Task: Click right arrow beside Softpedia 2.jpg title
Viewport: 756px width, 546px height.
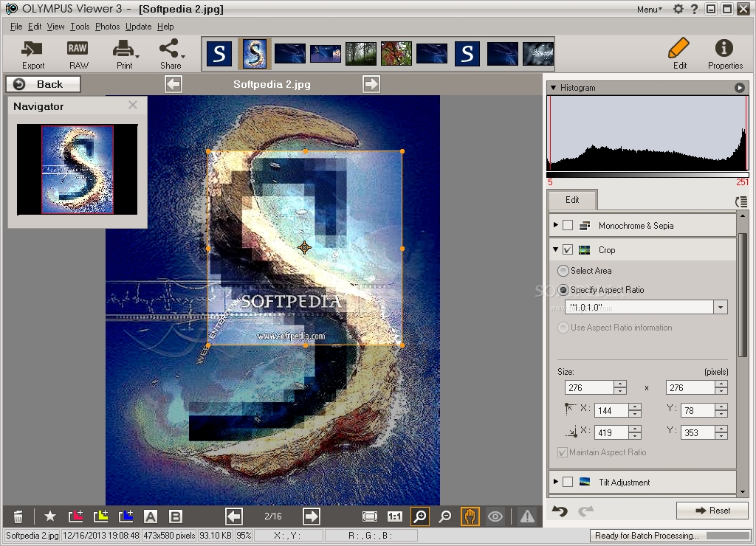Action: click(371, 84)
